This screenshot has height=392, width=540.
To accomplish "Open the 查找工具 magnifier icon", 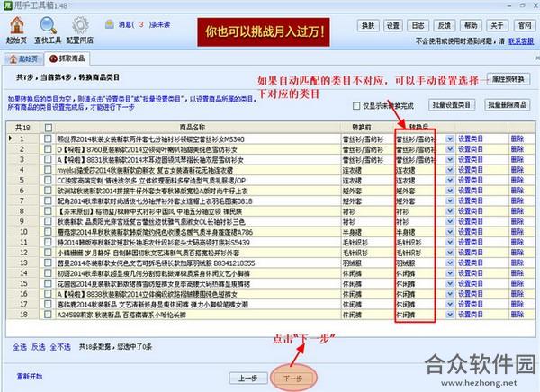I will (48, 30).
